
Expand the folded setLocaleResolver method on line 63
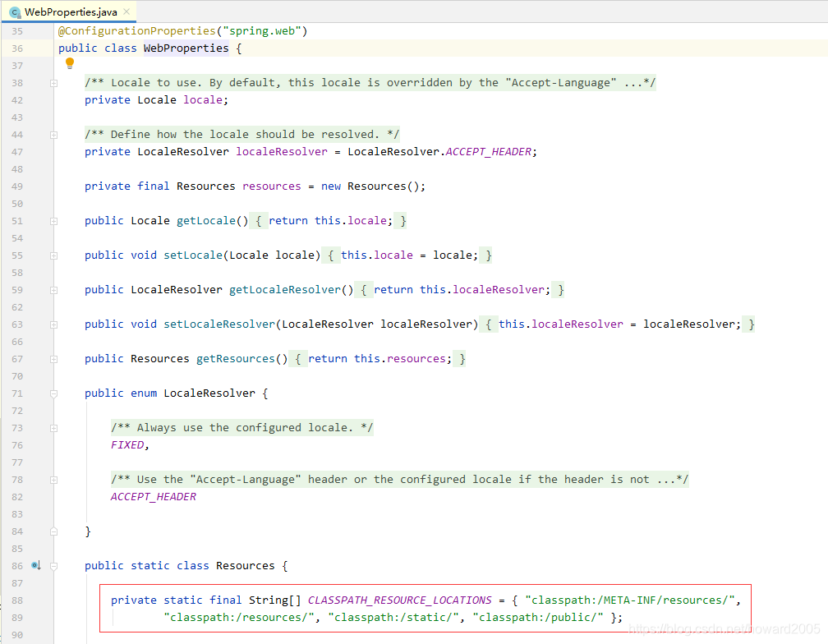pos(54,324)
